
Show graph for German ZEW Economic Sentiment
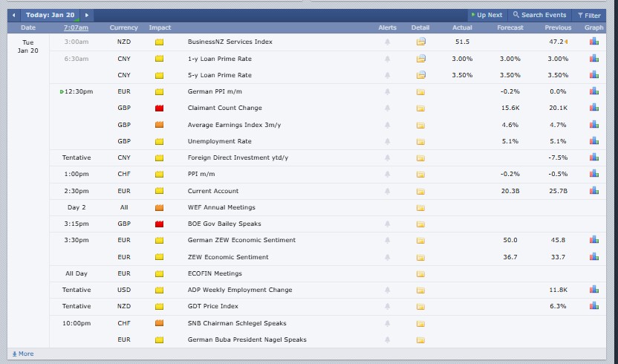(593, 240)
